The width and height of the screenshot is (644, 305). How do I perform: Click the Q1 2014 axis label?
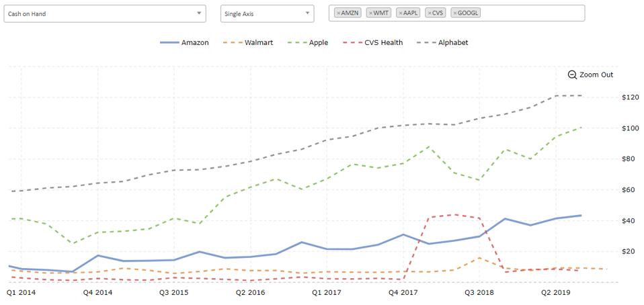21,293
